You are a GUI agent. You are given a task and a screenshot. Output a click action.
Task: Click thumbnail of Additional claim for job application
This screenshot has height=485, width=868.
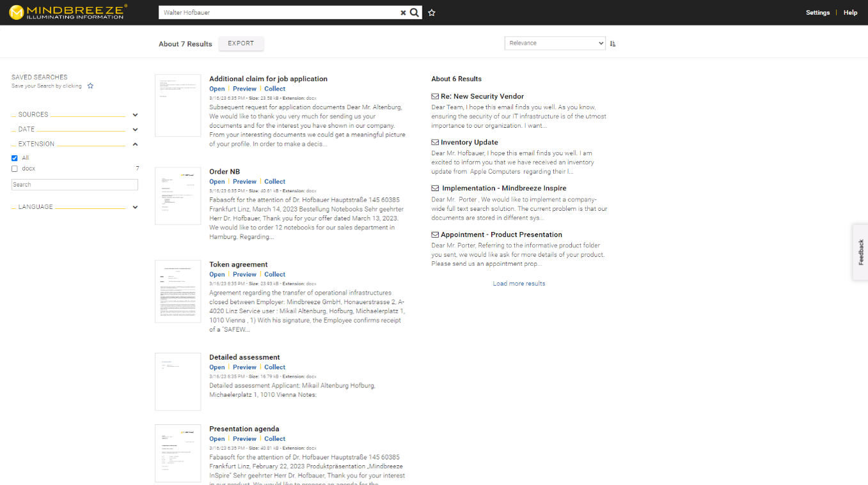pyautogui.click(x=178, y=105)
